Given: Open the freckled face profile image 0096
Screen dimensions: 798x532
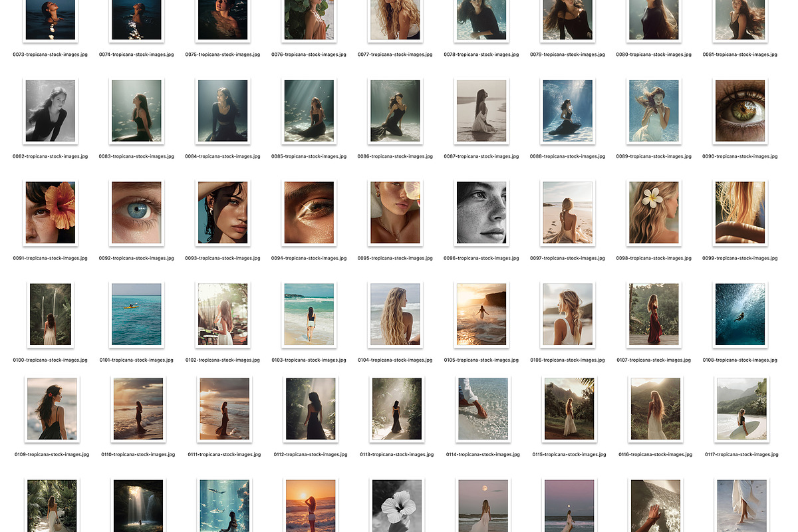Looking at the screenshot, I should 481,212.
